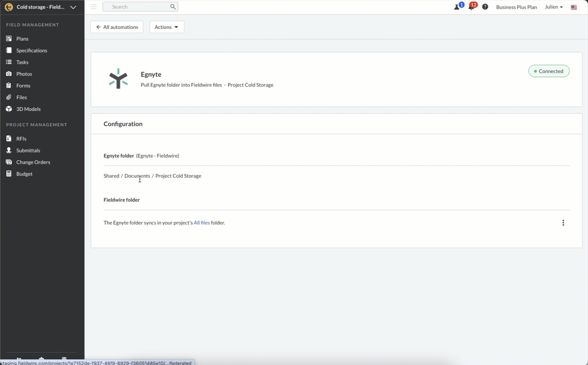588x365 pixels.
Task: Follow the All files link
Action: (x=202, y=223)
